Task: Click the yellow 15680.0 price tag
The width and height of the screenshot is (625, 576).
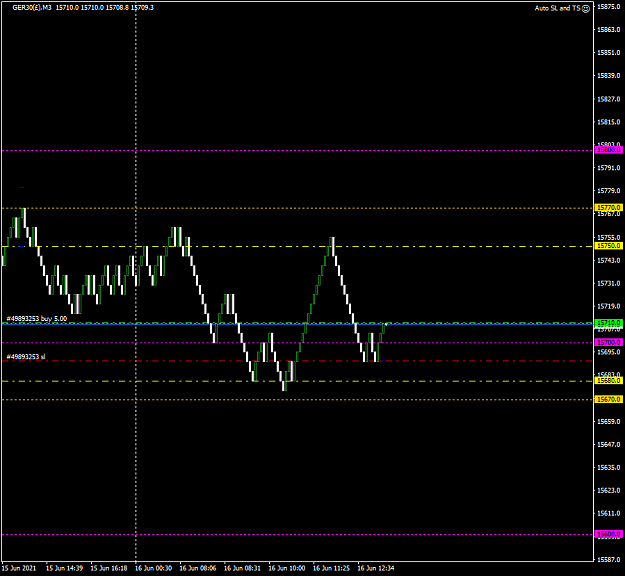Action: click(608, 381)
